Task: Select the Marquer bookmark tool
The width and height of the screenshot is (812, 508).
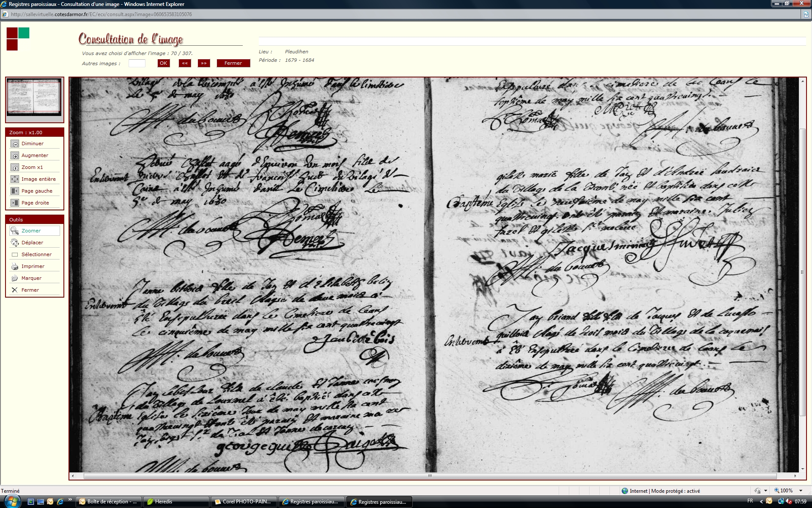Action: tap(15, 278)
